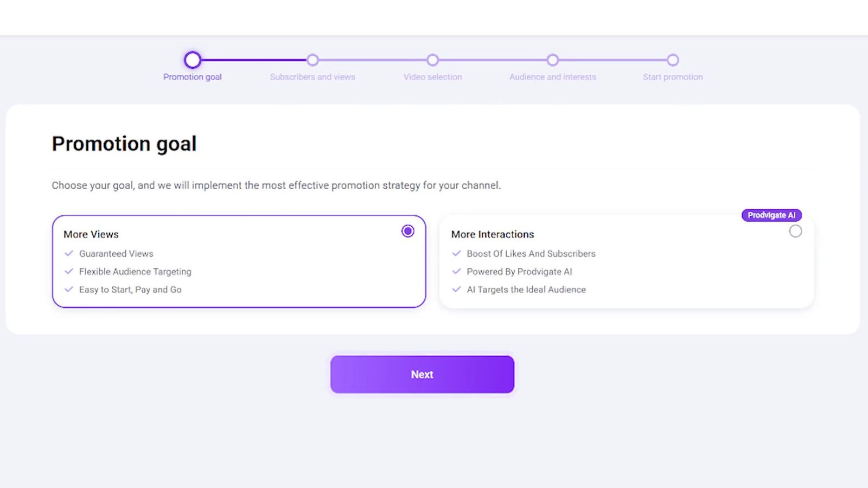This screenshot has height=488, width=868.
Task: Go to Audience and interests step label
Action: point(552,77)
